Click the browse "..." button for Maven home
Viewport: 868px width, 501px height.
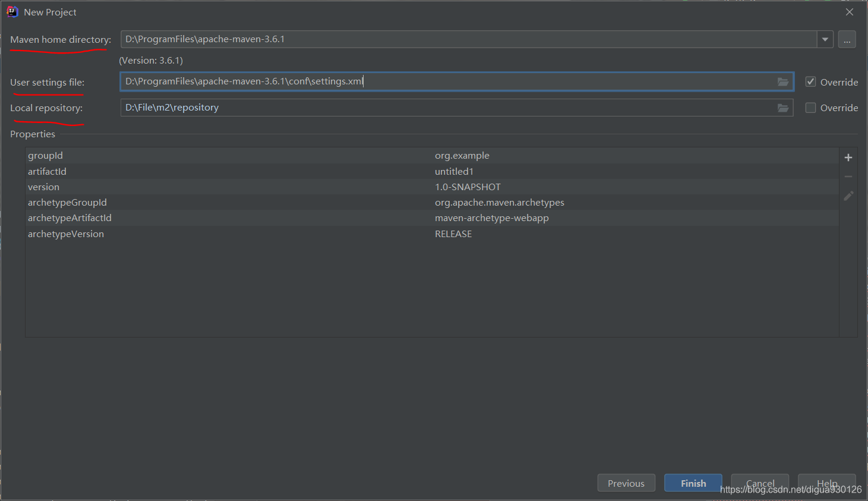click(x=847, y=39)
